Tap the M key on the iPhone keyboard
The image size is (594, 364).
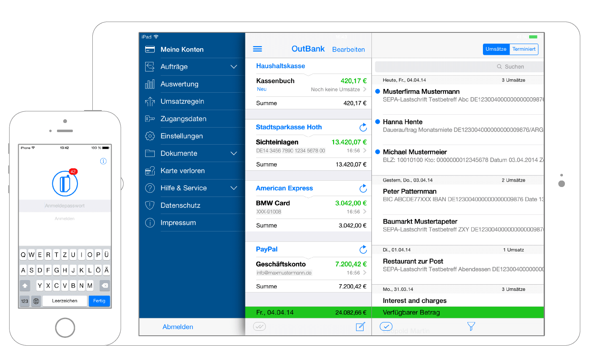click(90, 286)
